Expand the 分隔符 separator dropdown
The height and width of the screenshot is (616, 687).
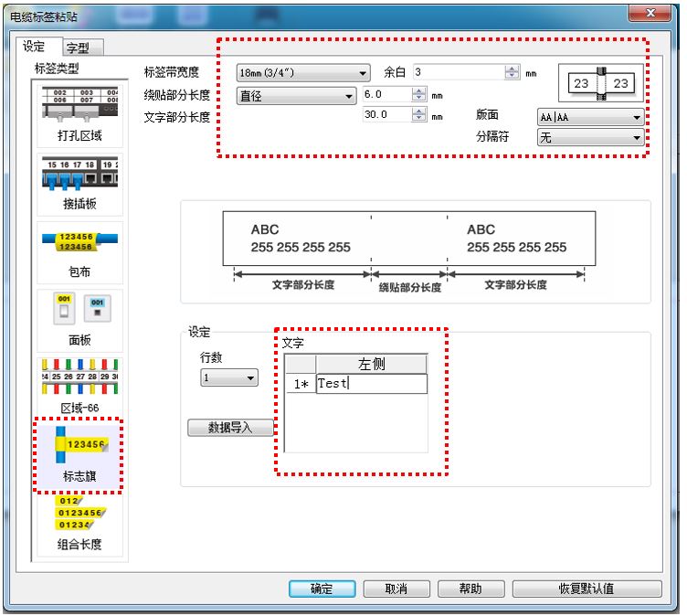pos(589,137)
